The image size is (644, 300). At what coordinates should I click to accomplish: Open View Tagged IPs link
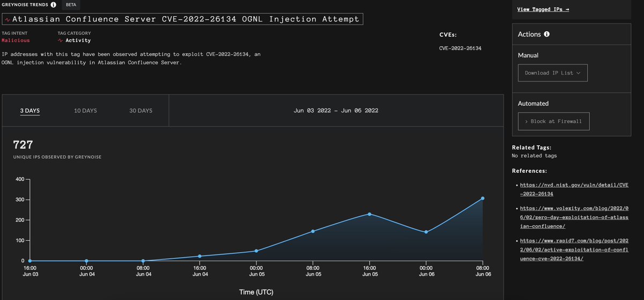pos(543,9)
